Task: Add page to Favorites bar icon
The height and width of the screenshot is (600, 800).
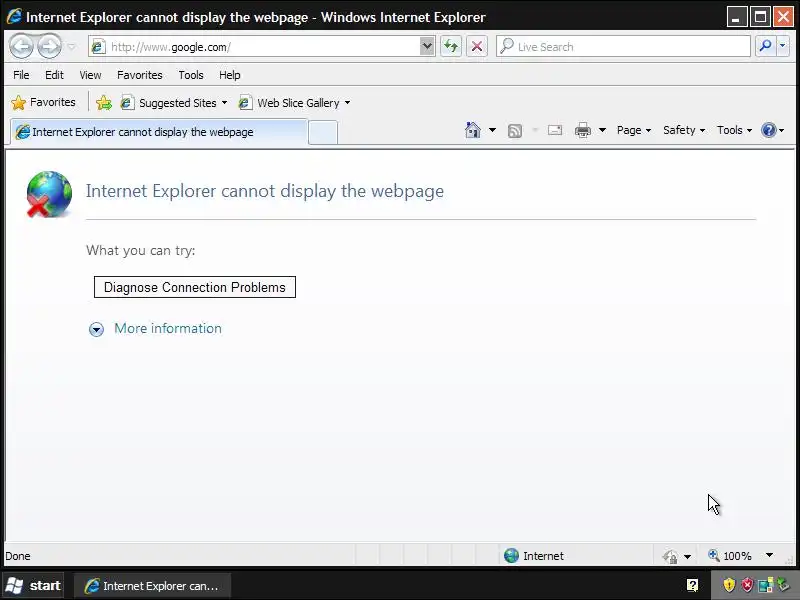Action: click(x=104, y=103)
